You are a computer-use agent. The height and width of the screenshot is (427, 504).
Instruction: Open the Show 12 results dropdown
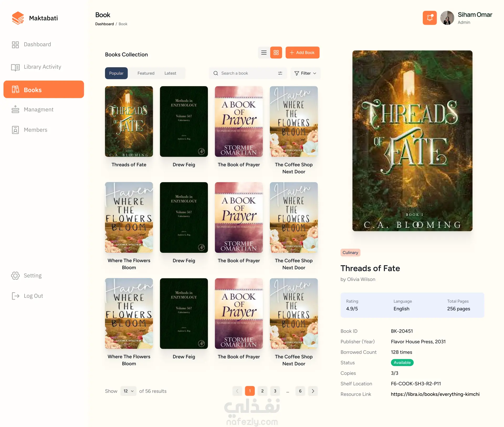(128, 391)
